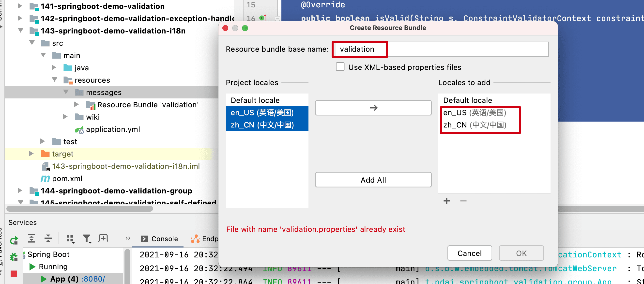644x284 pixels.
Task: Click the Open in New Tab icon
Action: (103, 238)
